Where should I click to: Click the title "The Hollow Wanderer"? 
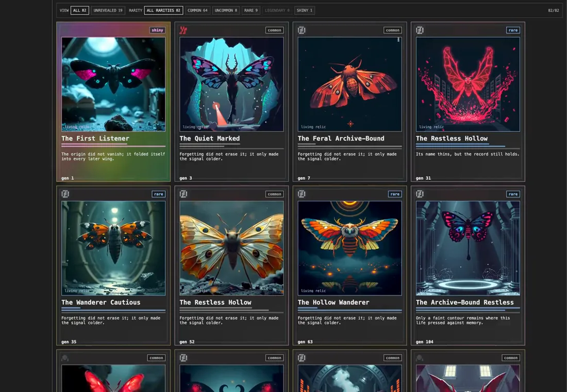333,302
